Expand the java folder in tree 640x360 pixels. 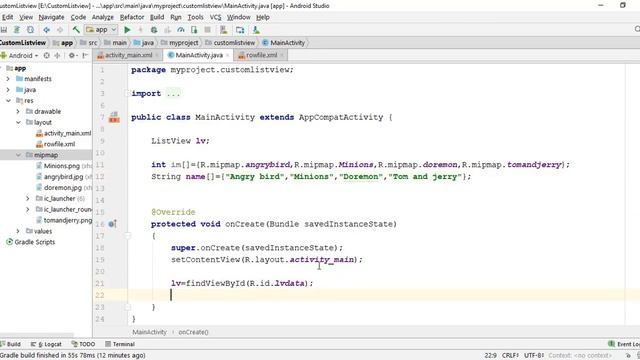coord(8,90)
